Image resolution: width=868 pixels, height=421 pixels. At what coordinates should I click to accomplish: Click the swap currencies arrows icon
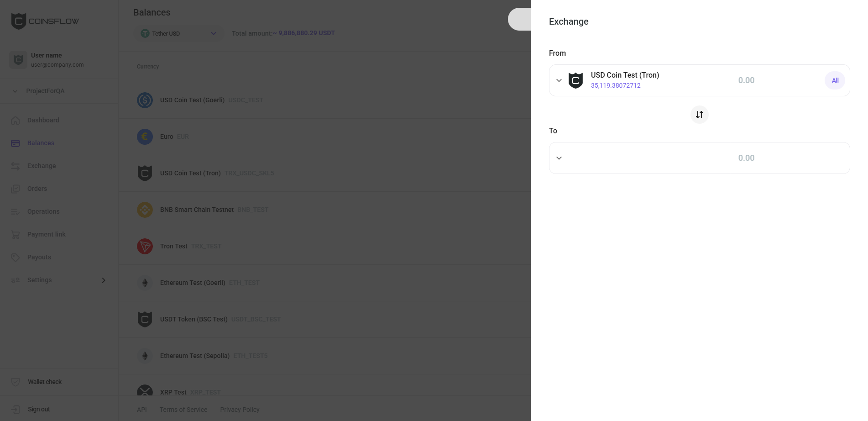tap(699, 115)
